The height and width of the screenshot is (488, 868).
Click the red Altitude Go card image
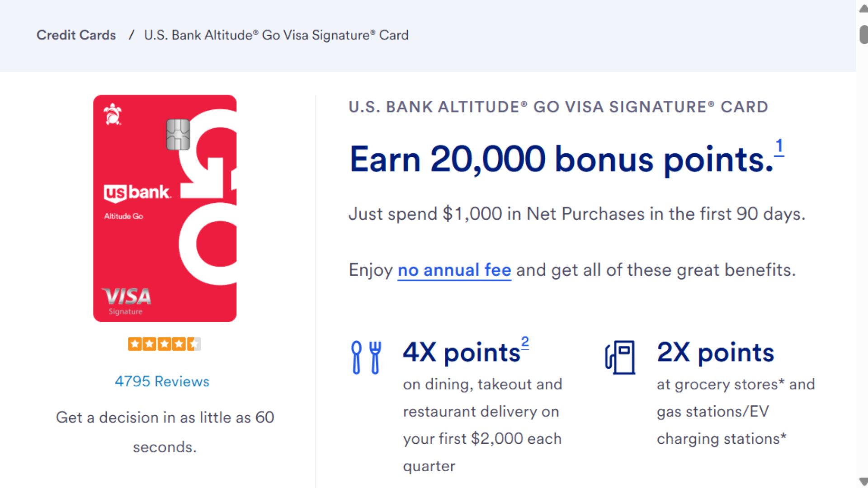point(165,208)
